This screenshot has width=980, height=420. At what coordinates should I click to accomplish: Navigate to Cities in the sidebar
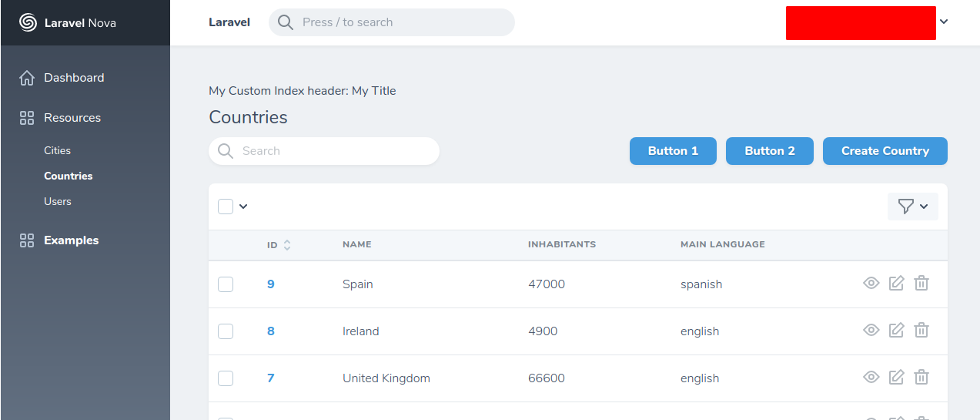point(58,150)
